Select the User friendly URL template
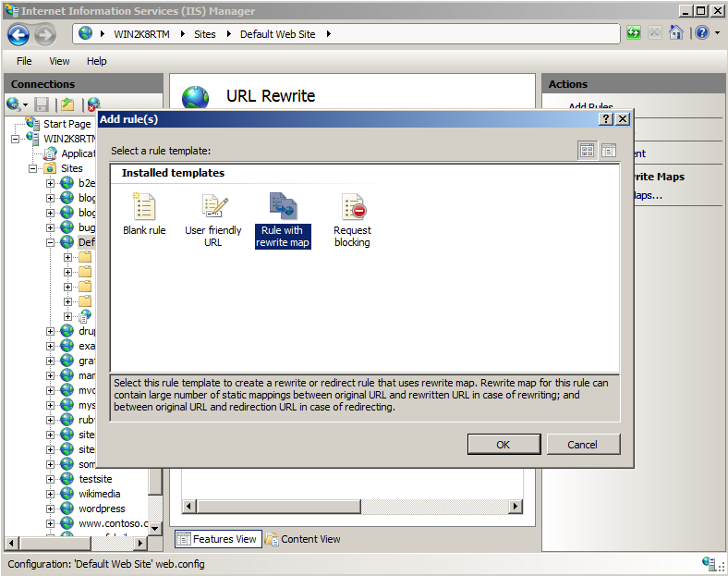 point(213,221)
